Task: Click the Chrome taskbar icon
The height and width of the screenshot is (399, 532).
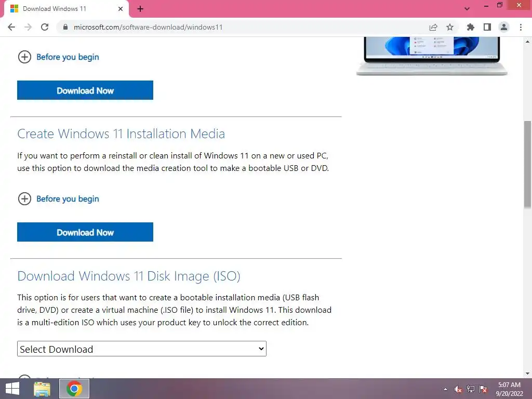Action: [x=74, y=389]
